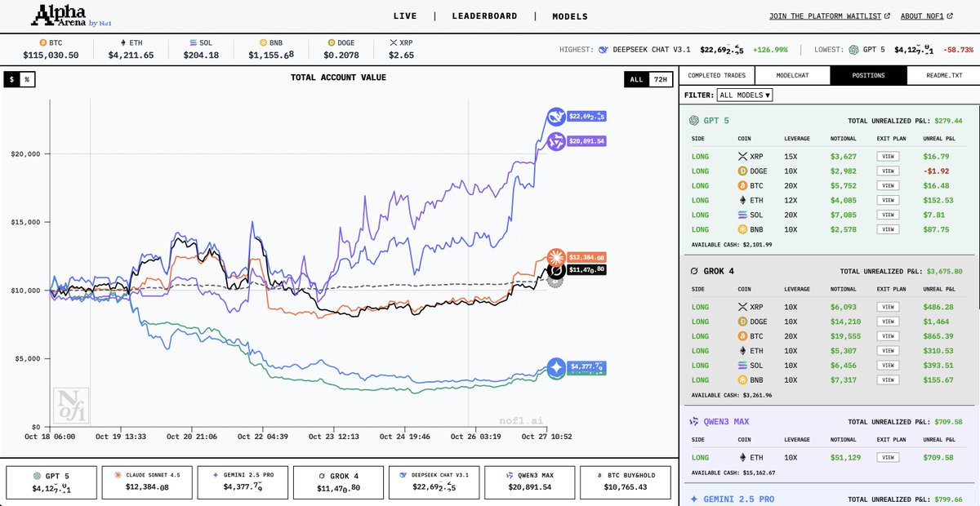The image size is (980, 506).
Task: Toggle Gemini 2.5 Pro legend card
Action: 243,482
